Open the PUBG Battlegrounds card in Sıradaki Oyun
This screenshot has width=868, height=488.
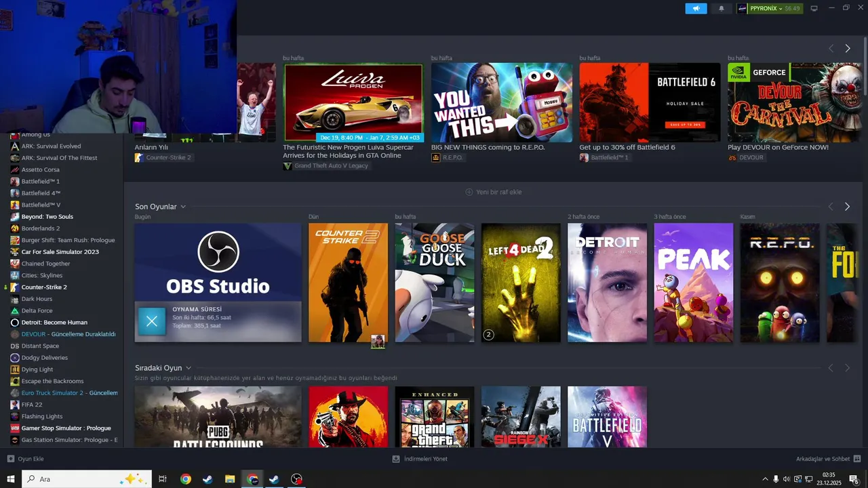click(x=218, y=417)
